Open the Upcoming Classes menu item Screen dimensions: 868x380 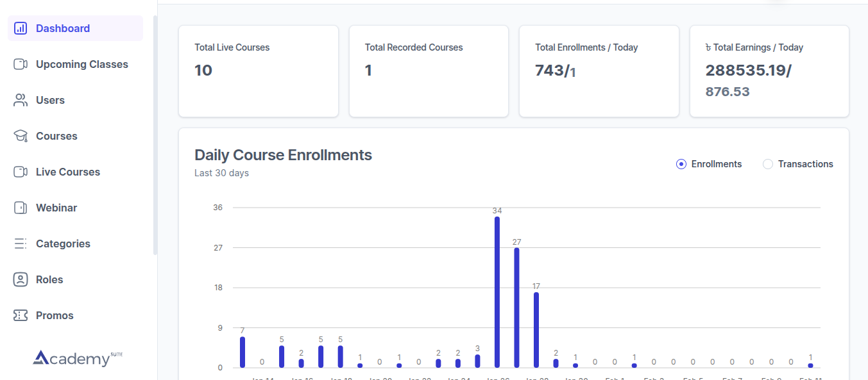tap(81, 64)
